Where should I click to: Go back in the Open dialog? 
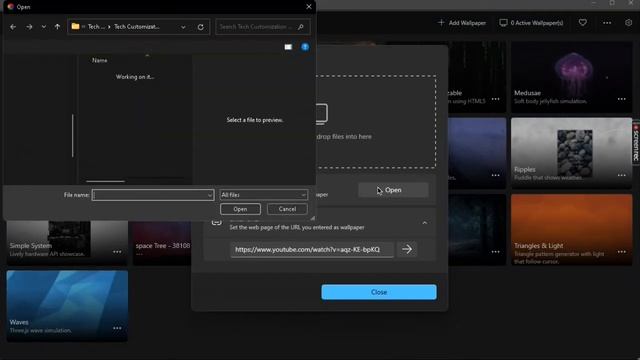pyautogui.click(x=13, y=27)
